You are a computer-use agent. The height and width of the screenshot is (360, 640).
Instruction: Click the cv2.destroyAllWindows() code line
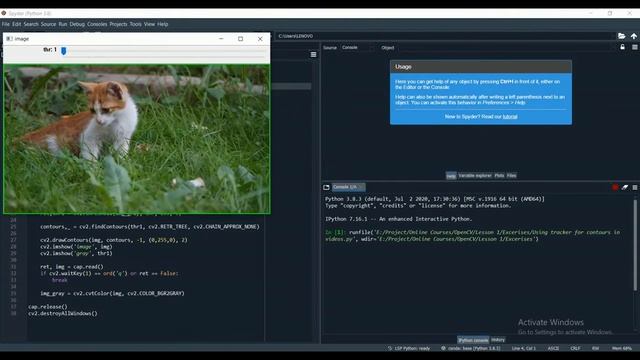(x=63, y=313)
